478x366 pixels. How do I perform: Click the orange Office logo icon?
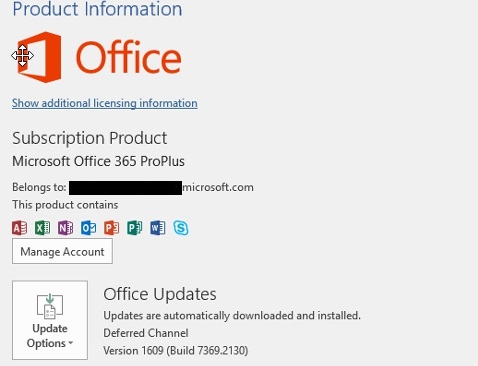click(39, 57)
